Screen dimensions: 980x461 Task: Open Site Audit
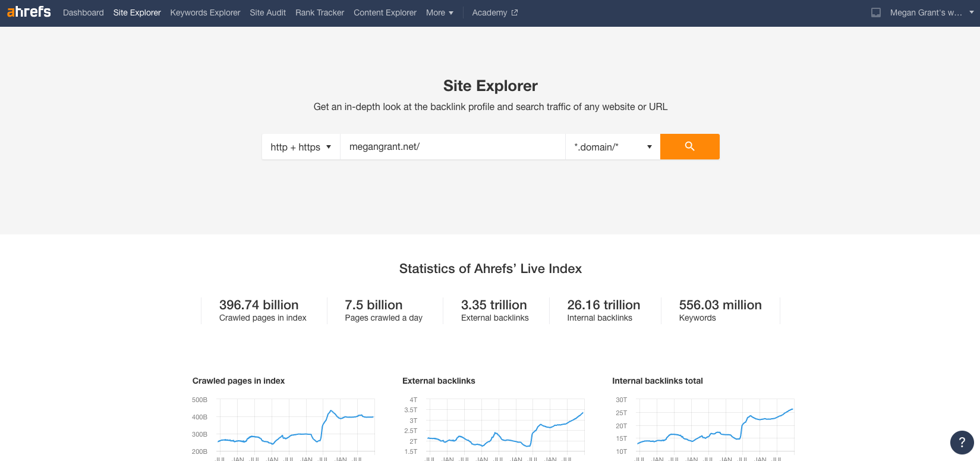pyautogui.click(x=267, y=12)
